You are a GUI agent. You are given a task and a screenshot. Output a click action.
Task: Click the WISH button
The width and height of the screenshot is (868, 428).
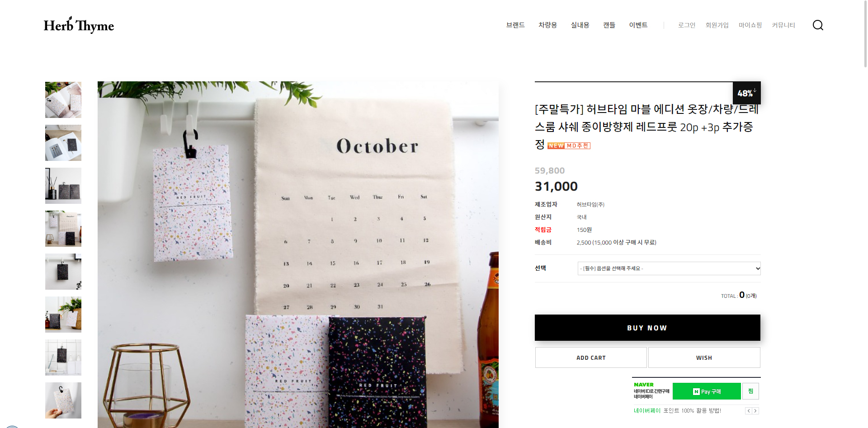[704, 357]
